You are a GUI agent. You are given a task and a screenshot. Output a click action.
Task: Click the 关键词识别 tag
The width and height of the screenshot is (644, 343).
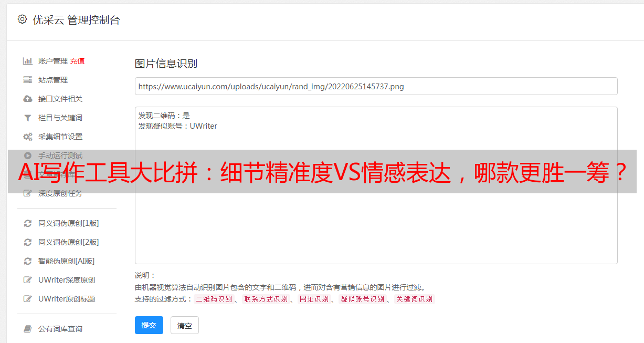[x=415, y=299]
